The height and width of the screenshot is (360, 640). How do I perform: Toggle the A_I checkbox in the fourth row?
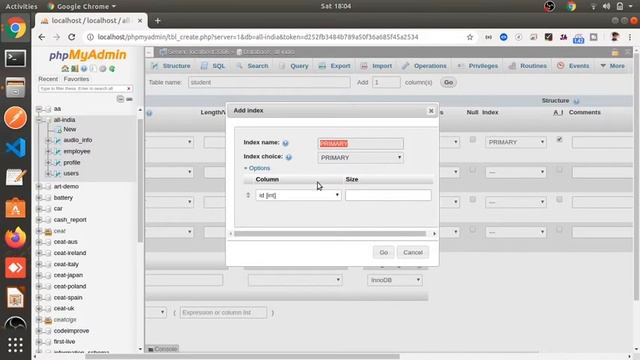pos(559,229)
